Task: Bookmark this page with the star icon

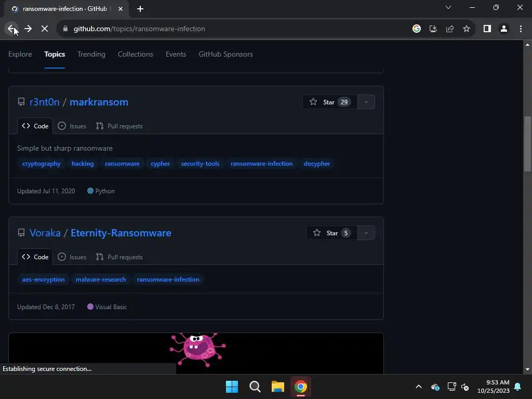Action: pos(467,29)
